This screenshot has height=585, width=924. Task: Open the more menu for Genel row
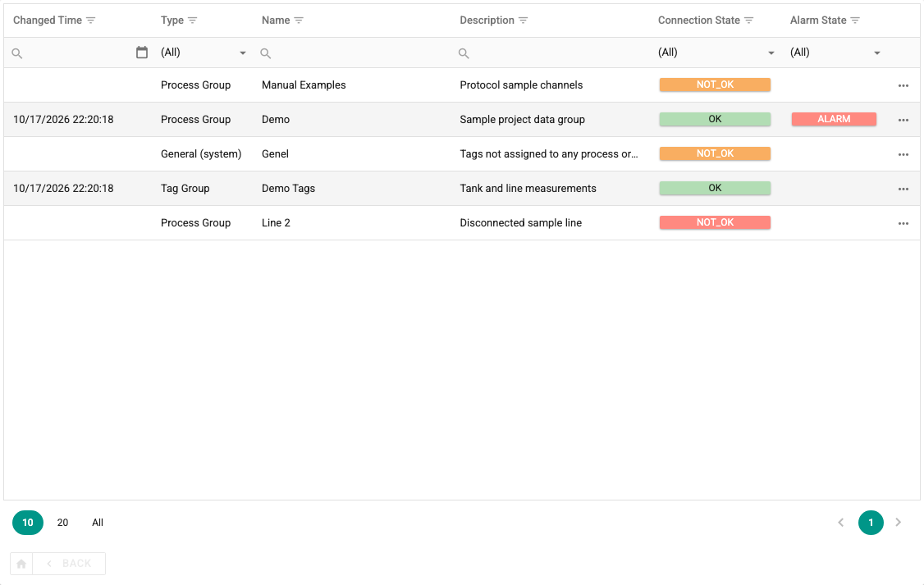[x=903, y=154]
